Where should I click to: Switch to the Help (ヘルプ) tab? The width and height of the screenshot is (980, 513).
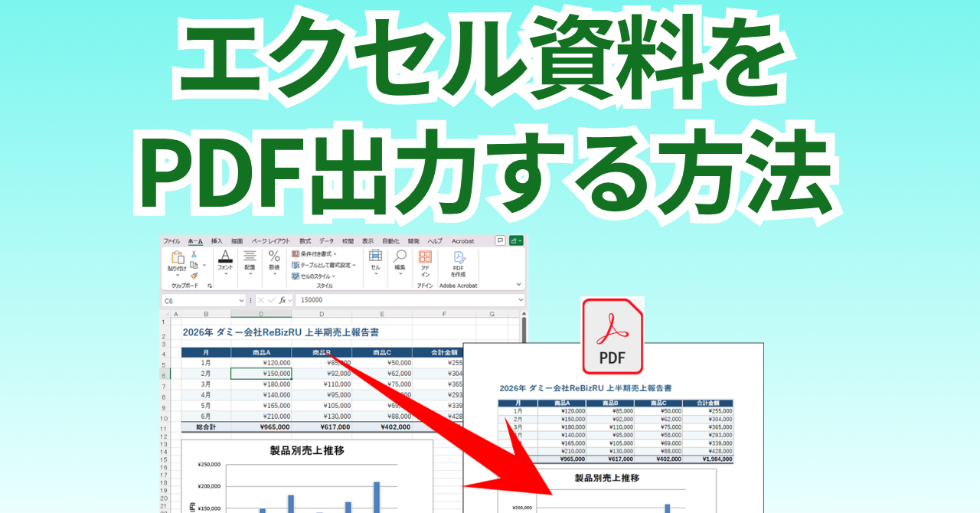[x=435, y=241]
